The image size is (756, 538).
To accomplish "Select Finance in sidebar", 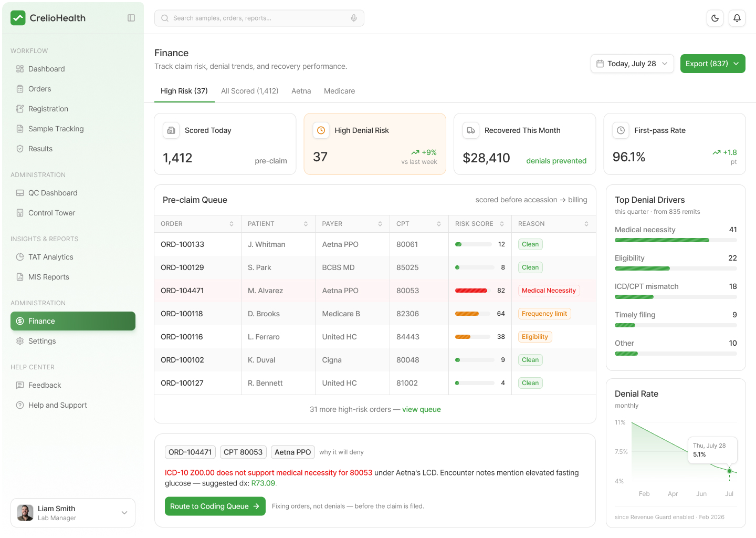I will pos(73,321).
